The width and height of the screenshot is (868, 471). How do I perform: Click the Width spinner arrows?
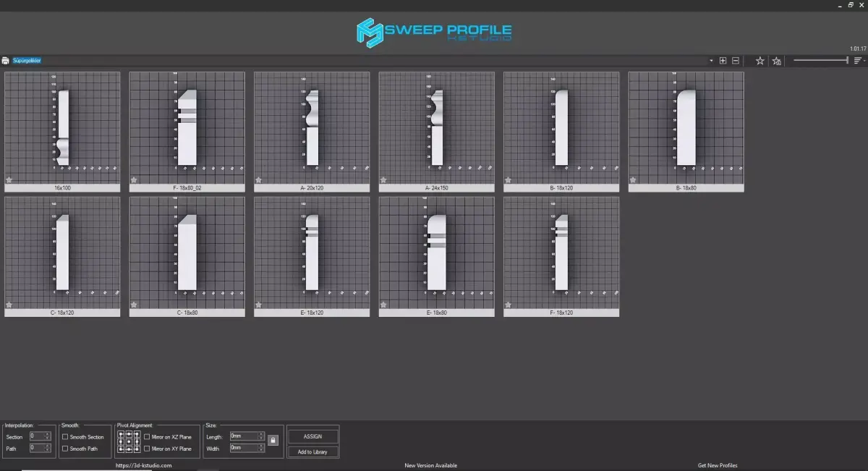pyautogui.click(x=261, y=448)
